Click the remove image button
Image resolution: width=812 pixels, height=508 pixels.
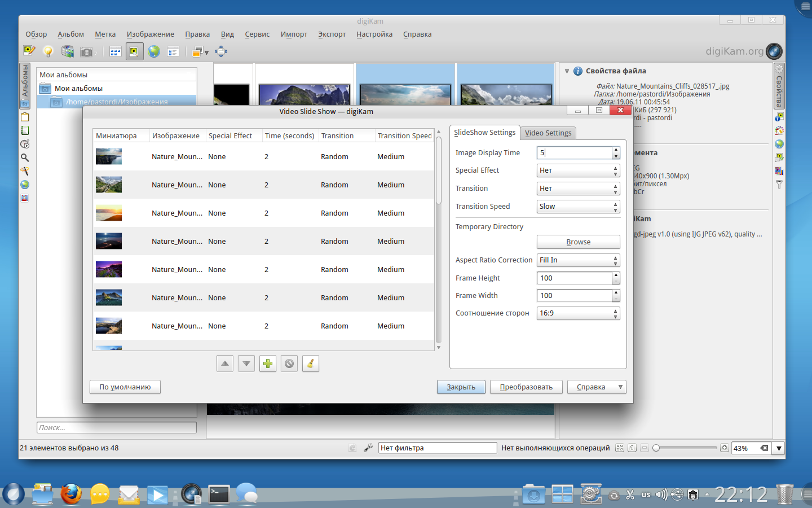[289, 364]
